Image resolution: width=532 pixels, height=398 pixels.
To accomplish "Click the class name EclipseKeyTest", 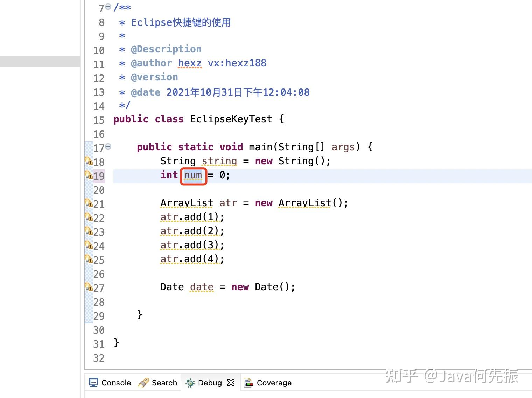I will tap(231, 119).
